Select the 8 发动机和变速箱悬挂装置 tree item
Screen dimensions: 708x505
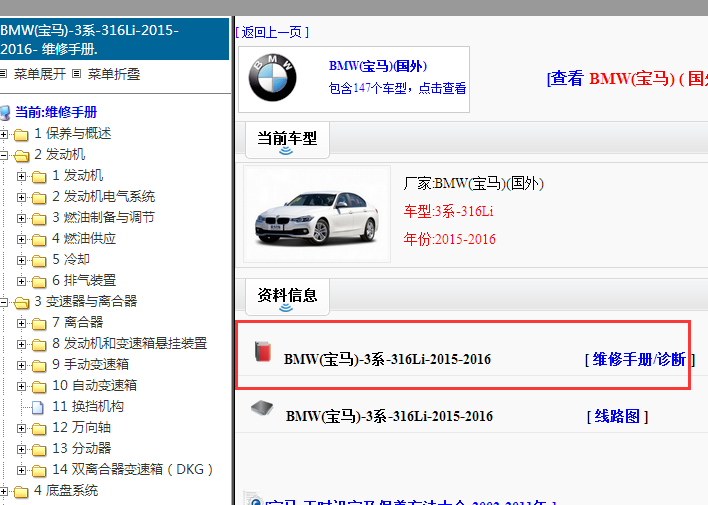(x=130, y=343)
